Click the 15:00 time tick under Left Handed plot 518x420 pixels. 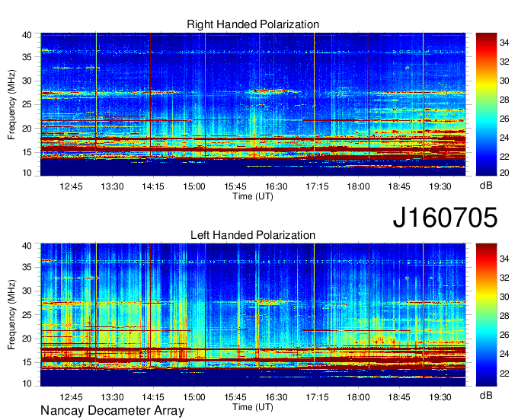pyautogui.click(x=194, y=397)
